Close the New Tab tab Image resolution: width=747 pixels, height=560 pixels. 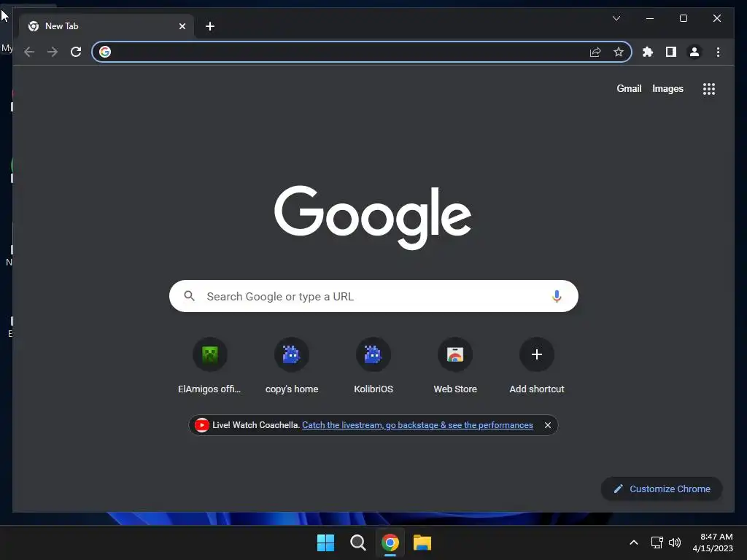[x=182, y=26]
